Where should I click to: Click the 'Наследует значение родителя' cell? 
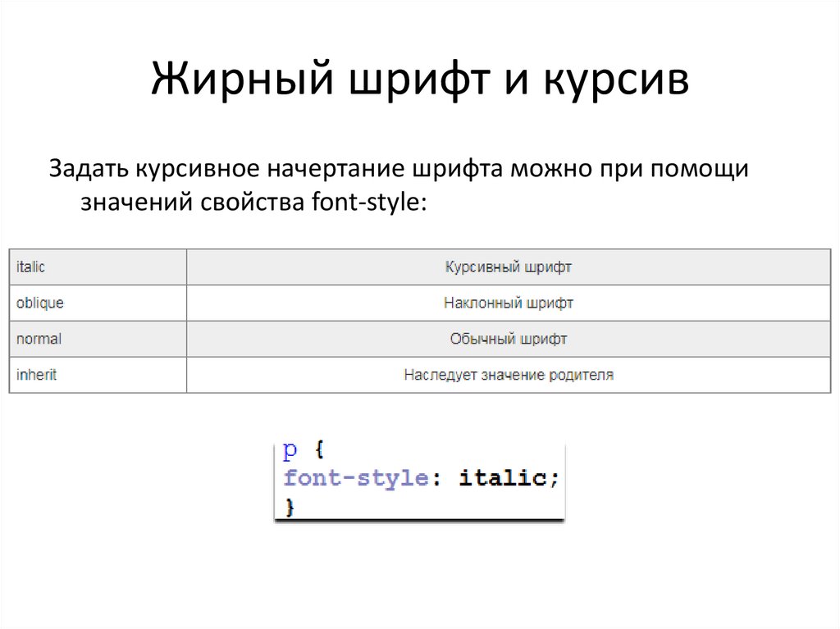tap(509, 375)
